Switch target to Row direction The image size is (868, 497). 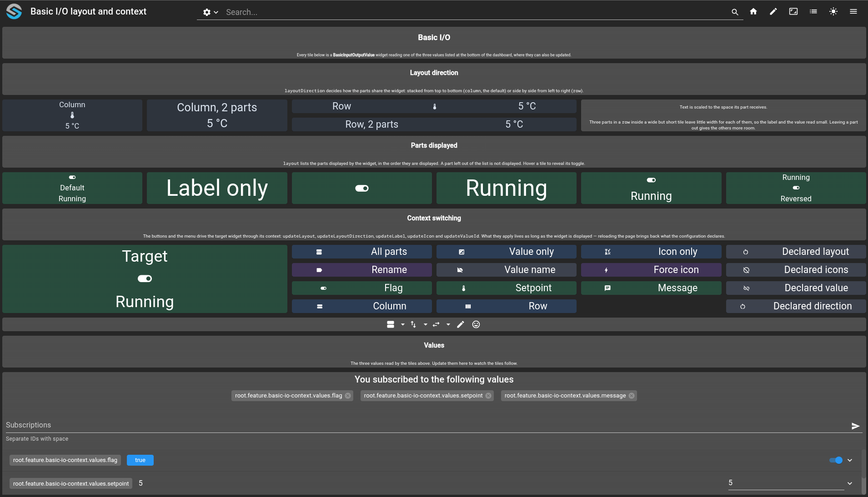tap(506, 306)
